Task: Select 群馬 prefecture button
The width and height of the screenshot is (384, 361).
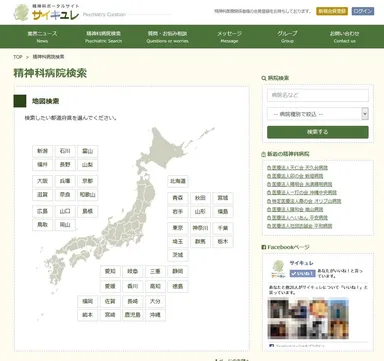Action: tap(200, 242)
